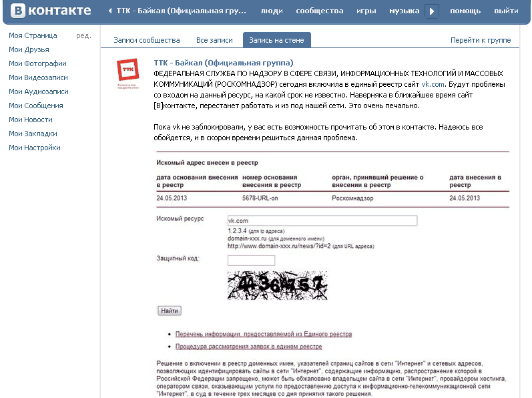
Task: Click the Защитный код input field
Action: click(251, 260)
